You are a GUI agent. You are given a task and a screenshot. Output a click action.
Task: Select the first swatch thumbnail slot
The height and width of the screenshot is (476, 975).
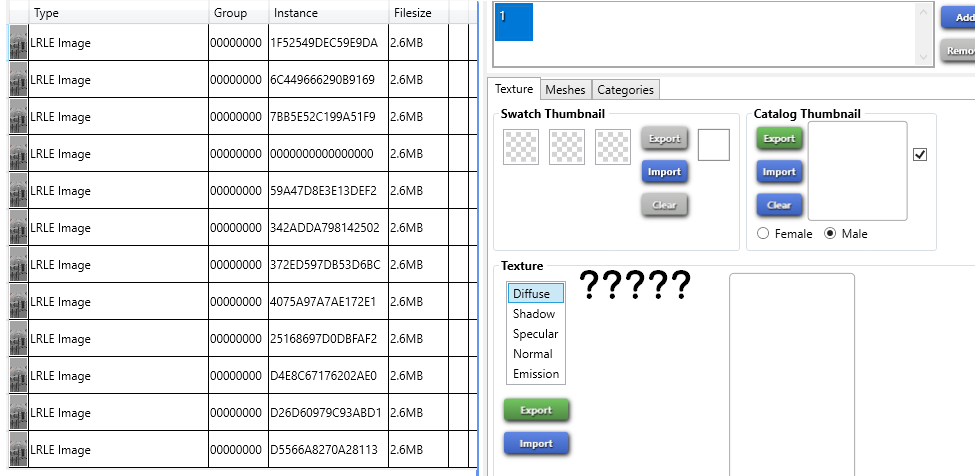point(521,147)
